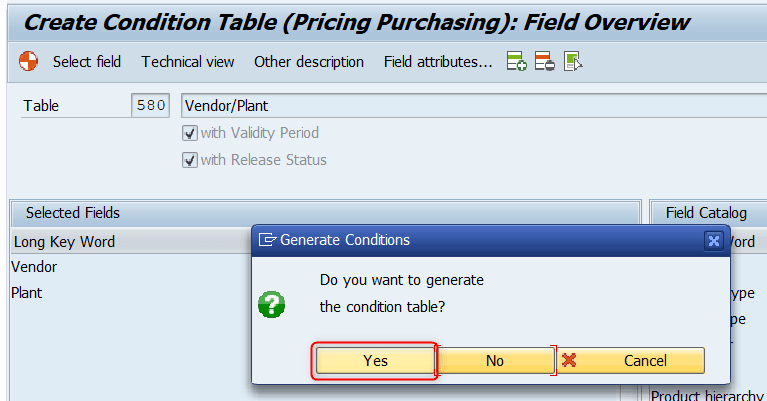
Task: Decline with the No button
Action: [x=495, y=361]
